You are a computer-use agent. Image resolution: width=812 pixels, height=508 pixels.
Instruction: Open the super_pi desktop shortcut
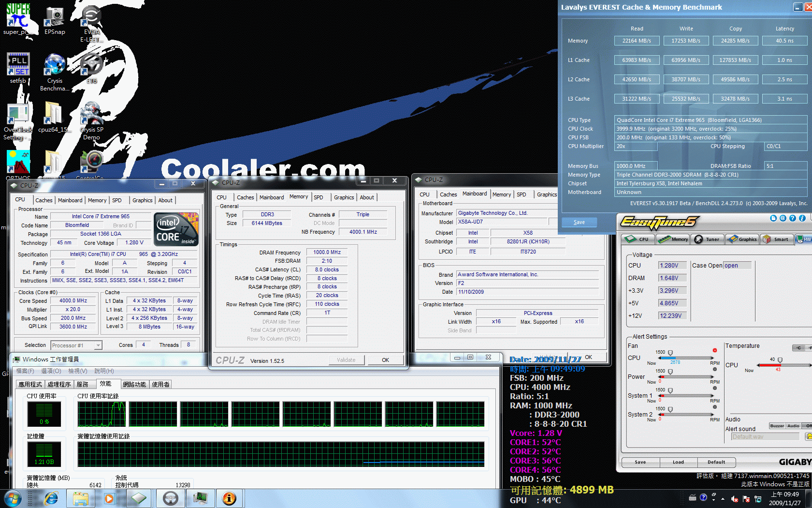coord(18,19)
